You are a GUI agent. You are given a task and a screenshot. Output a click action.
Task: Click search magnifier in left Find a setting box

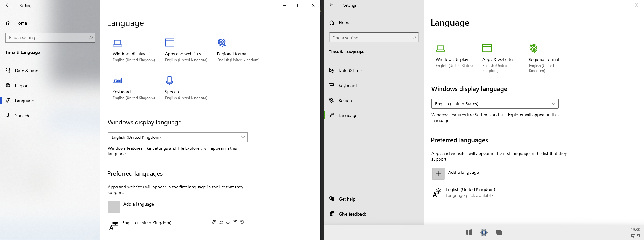point(91,37)
